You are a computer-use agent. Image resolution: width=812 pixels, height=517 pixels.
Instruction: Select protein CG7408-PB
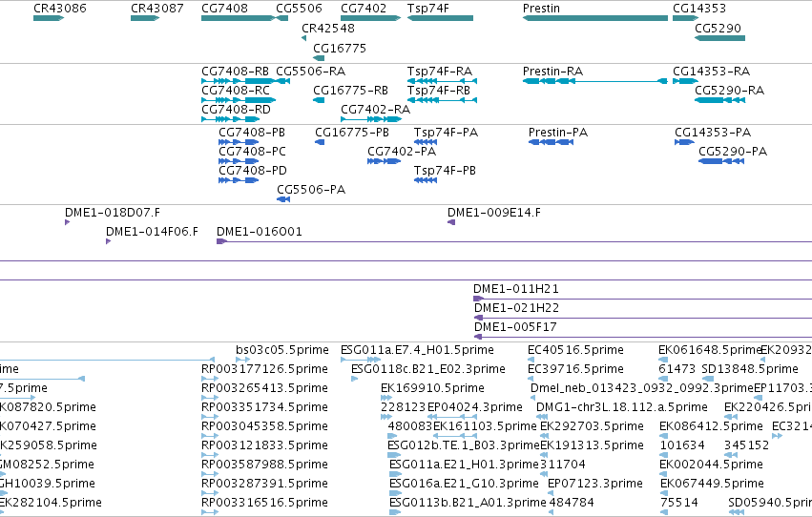(x=239, y=142)
